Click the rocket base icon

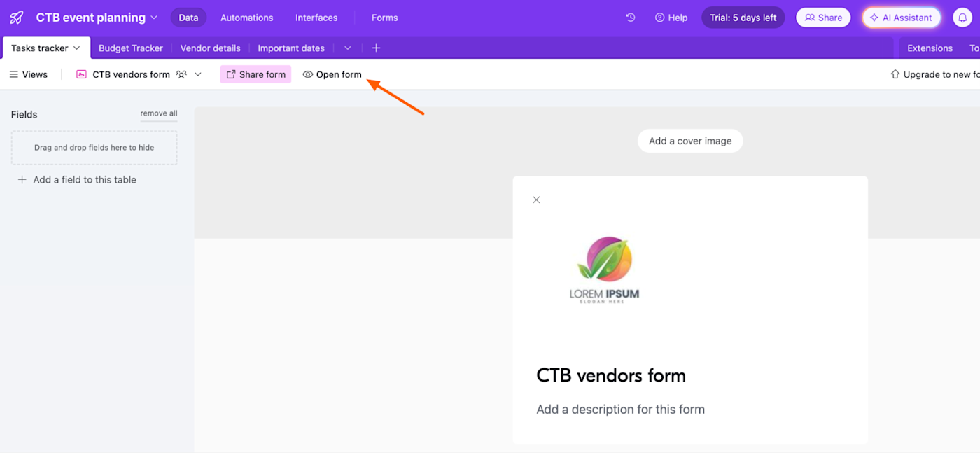pos(17,18)
